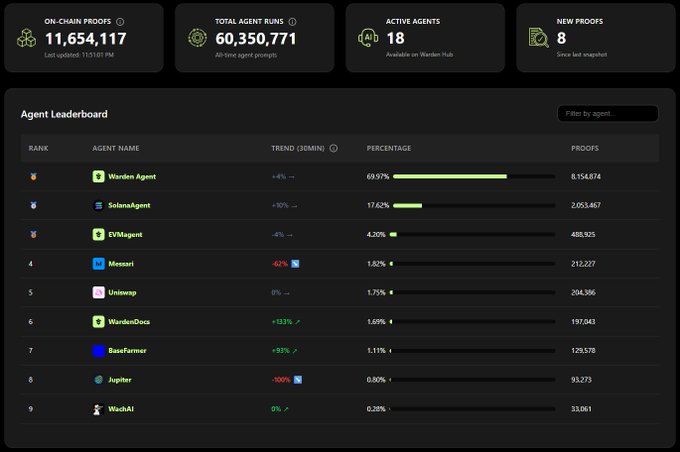Open the EVMagent agent name link
680x452 pixels.
coord(125,235)
